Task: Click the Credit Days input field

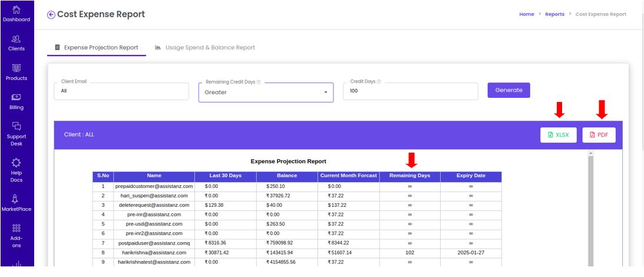Action: (x=410, y=91)
